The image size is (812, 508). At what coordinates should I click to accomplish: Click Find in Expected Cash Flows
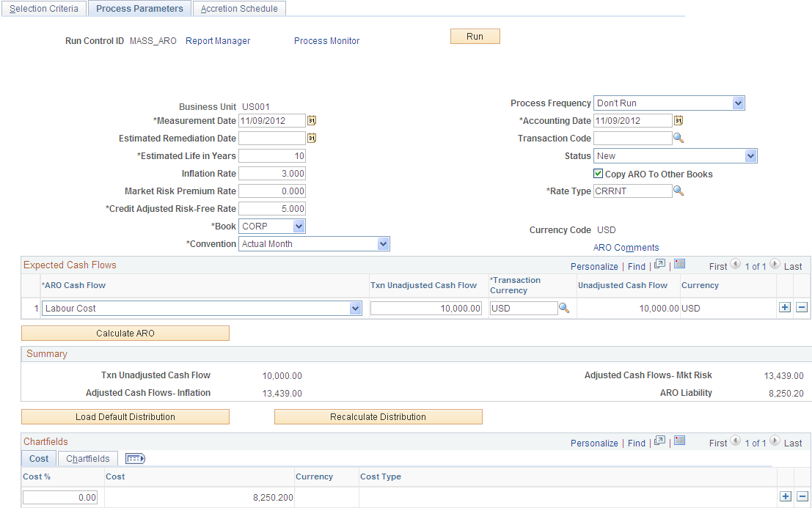(x=637, y=266)
